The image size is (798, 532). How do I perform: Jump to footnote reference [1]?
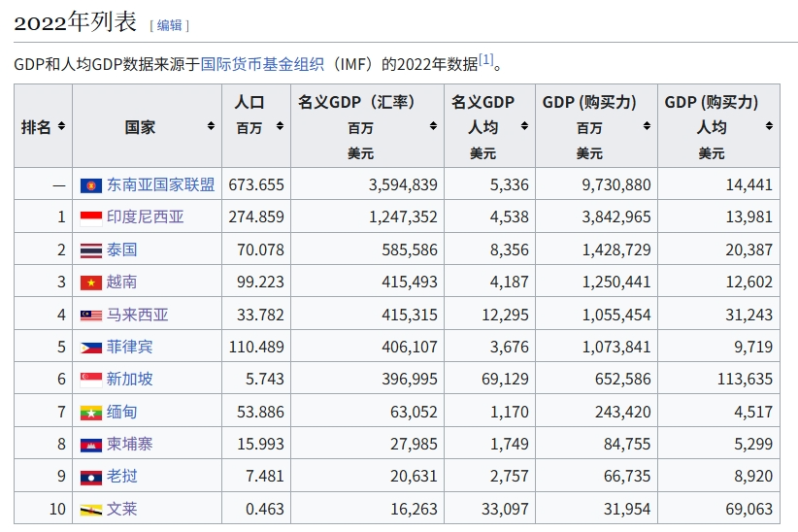click(486, 60)
